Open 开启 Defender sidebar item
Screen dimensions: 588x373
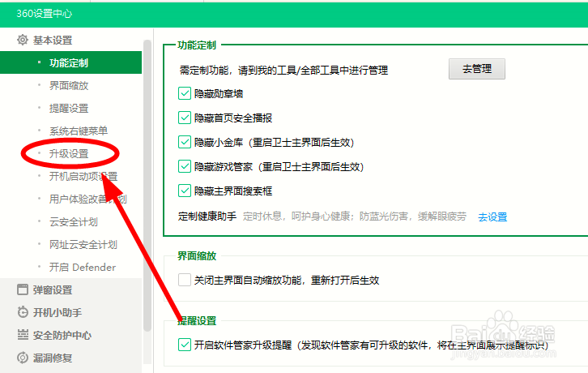point(83,267)
